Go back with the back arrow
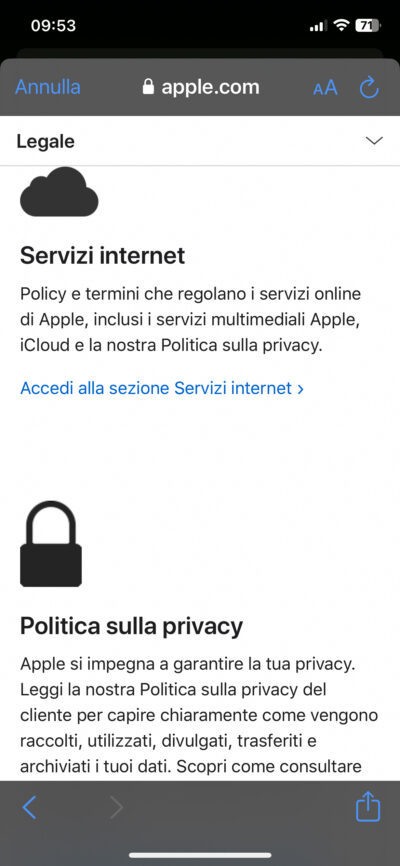The height and width of the screenshot is (866, 400). (29, 807)
